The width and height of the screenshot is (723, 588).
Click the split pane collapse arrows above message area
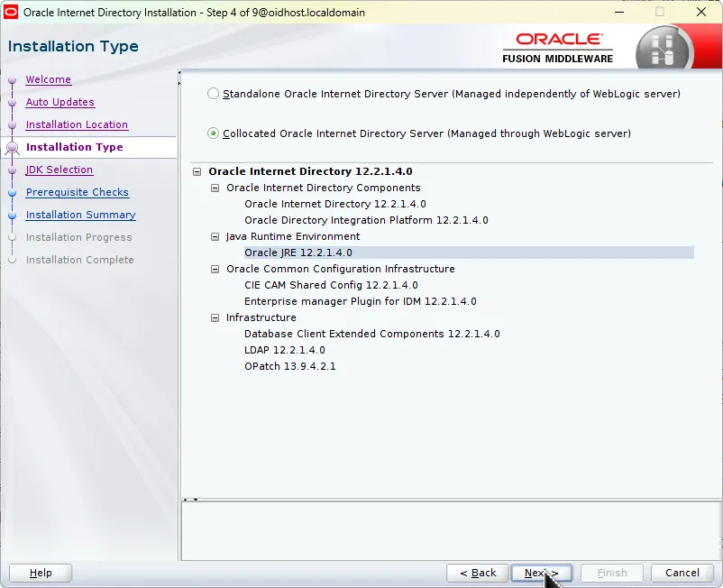190,500
